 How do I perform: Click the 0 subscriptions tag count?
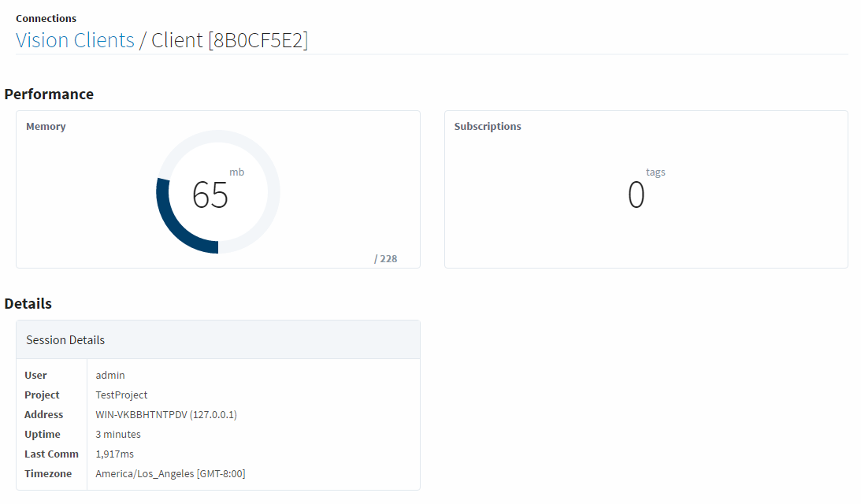[x=636, y=195]
